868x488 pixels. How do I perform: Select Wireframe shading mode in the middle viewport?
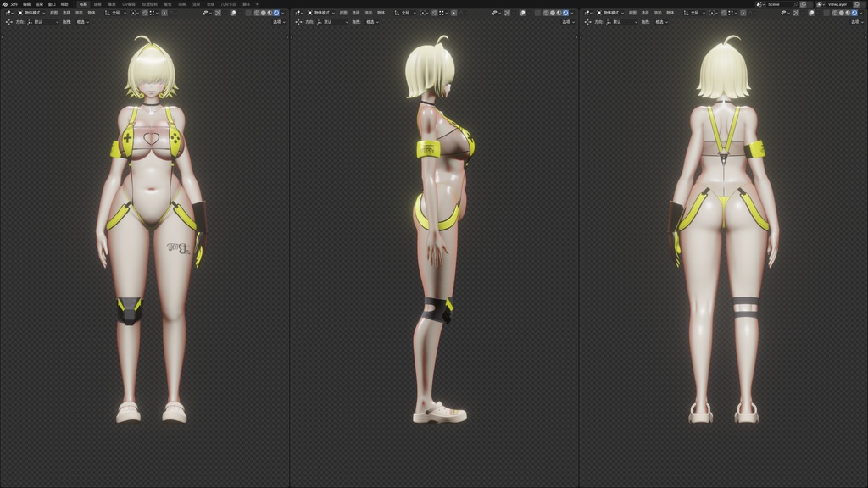546,12
